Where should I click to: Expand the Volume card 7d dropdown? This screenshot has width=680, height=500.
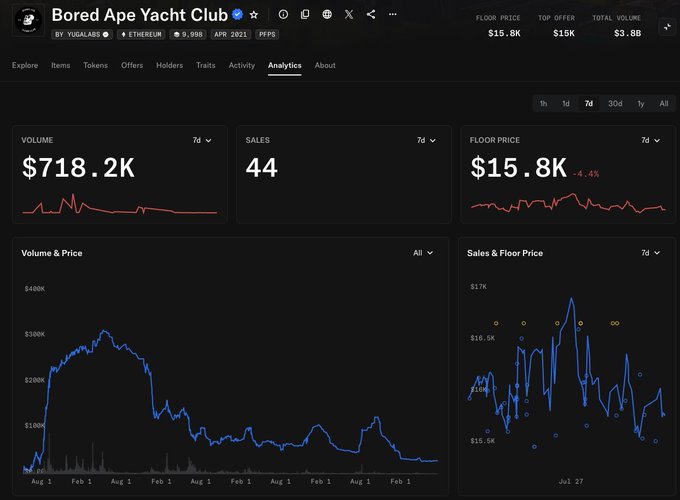pyautogui.click(x=202, y=140)
